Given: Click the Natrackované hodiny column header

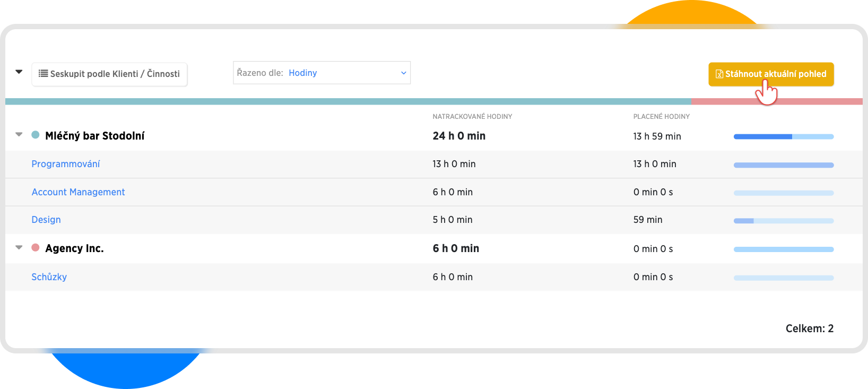Looking at the screenshot, I should (472, 117).
